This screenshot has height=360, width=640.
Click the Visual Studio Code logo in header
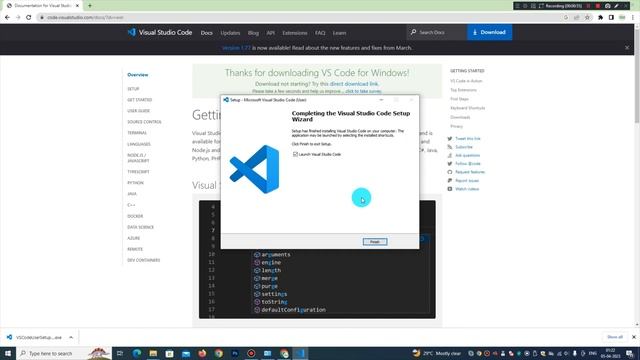tap(160, 32)
